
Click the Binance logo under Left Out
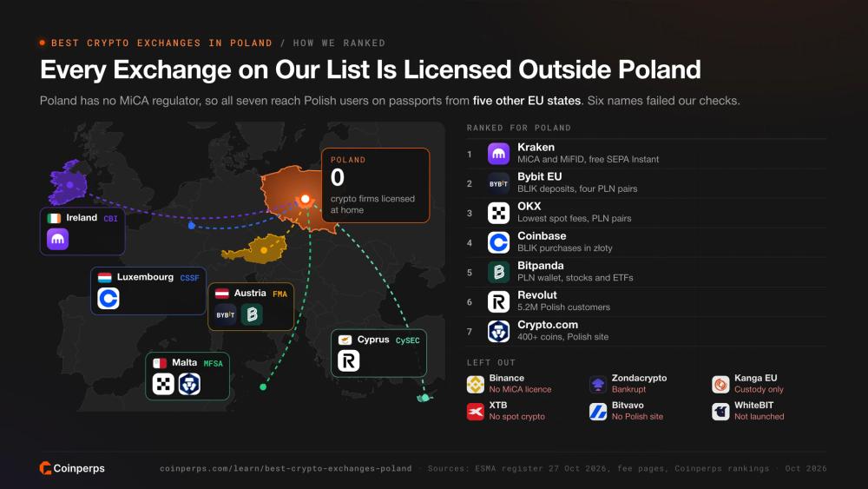pos(476,384)
